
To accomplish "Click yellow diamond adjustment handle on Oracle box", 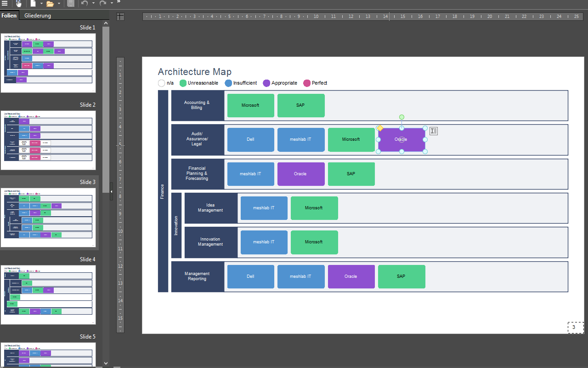I will point(380,128).
